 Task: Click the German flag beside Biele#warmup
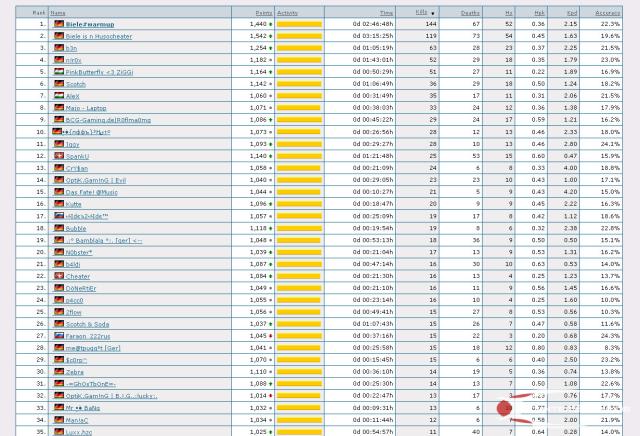(x=58, y=22)
